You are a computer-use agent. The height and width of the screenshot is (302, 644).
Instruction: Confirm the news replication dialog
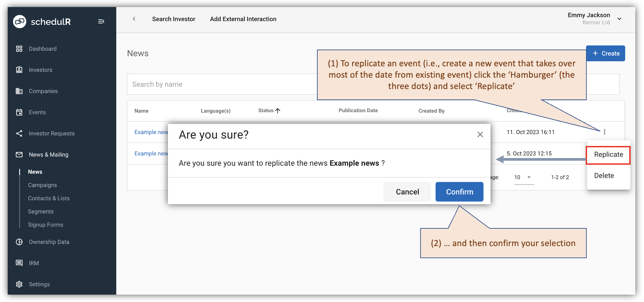click(x=459, y=192)
